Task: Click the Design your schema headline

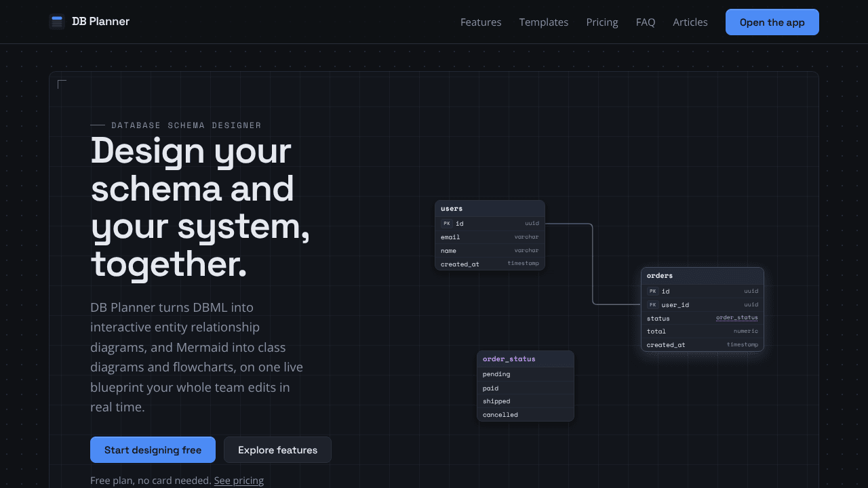Action: [201, 207]
